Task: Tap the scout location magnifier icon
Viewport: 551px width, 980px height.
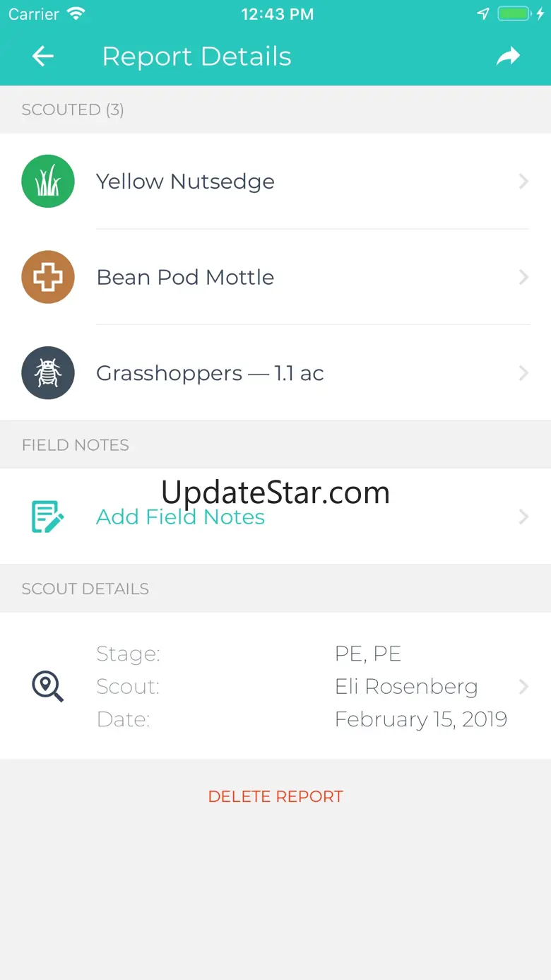Action: point(48,686)
